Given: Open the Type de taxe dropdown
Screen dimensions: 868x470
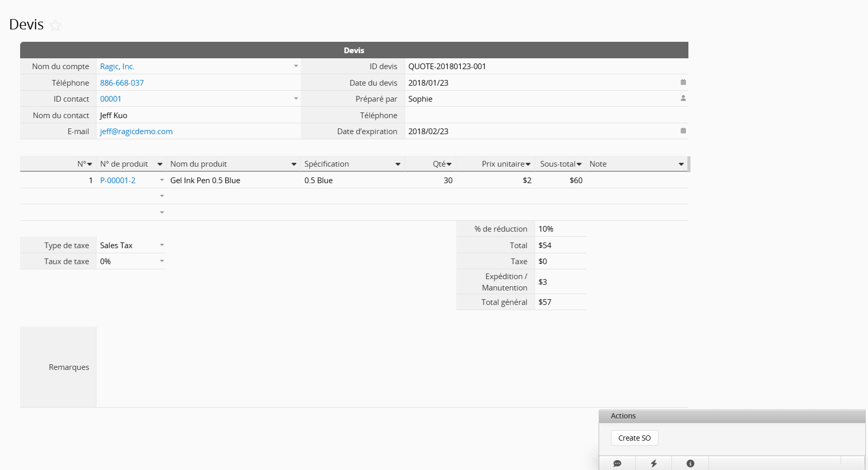Looking at the screenshot, I should point(162,245).
